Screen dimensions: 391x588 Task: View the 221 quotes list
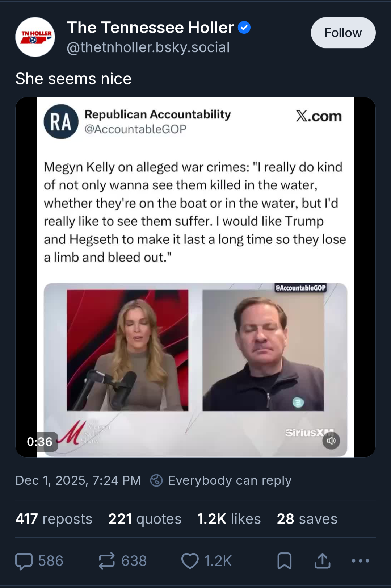pos(145,519)
